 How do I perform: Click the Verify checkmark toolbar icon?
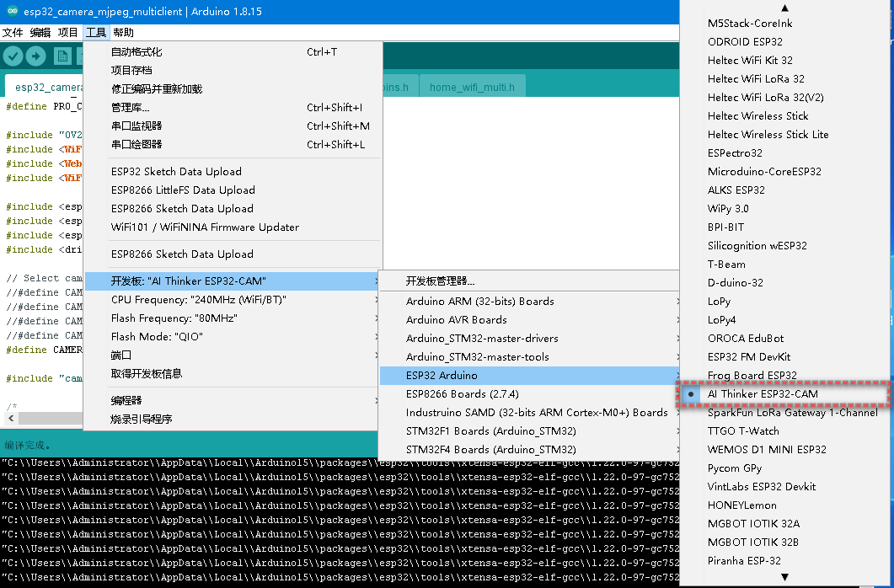click(x=13, y=56)
